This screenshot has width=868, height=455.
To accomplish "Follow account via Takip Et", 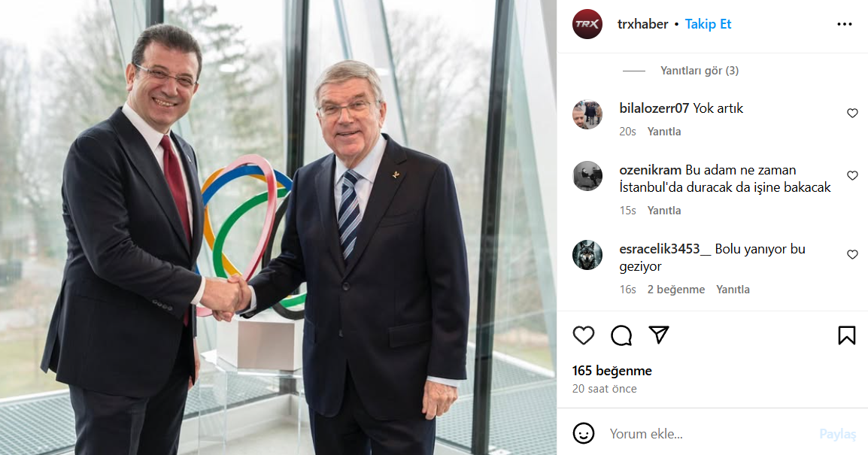I will (708, 24).
